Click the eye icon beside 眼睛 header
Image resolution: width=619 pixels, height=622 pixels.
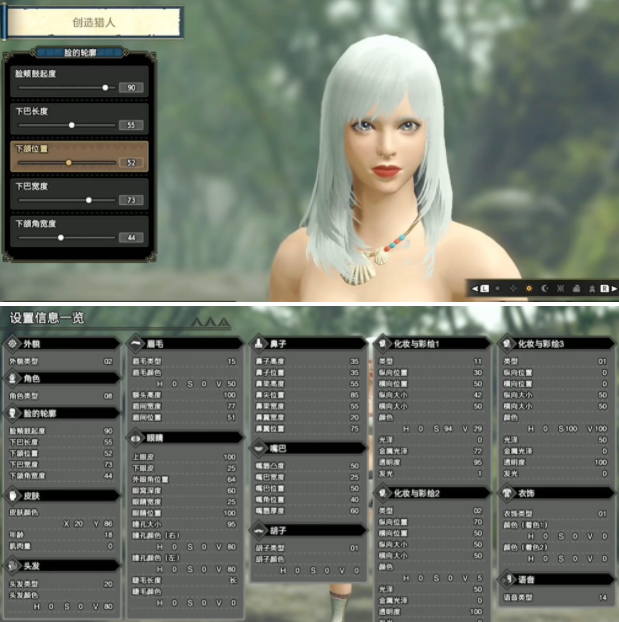click(136, 438)
